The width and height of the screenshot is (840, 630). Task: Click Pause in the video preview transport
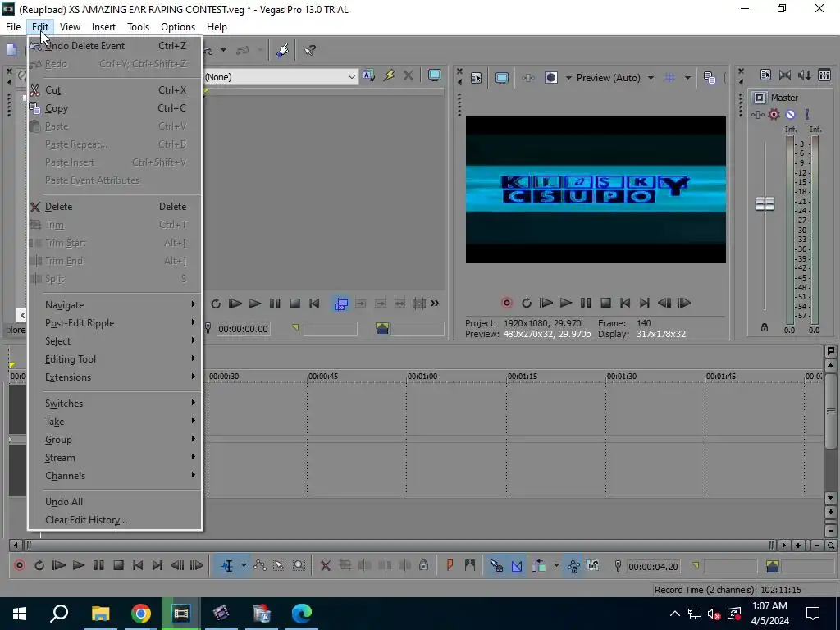[586, 304]
